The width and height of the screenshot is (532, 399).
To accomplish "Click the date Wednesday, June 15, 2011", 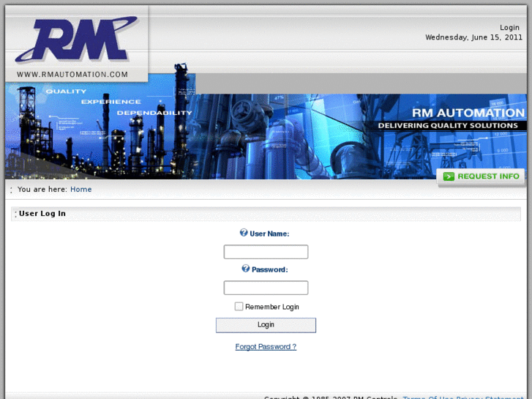I will (473, 37).
